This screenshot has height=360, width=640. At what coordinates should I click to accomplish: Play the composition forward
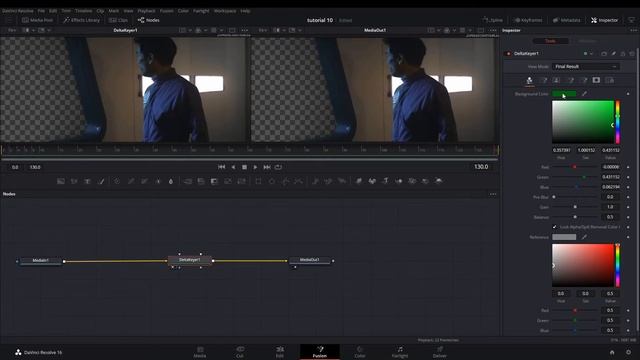(x=256, y=167)
